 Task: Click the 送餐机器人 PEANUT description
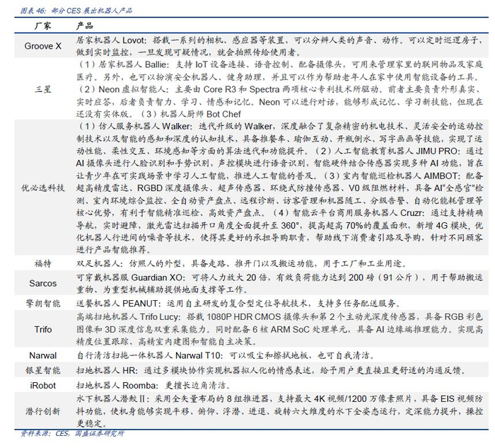coord(238,304)
